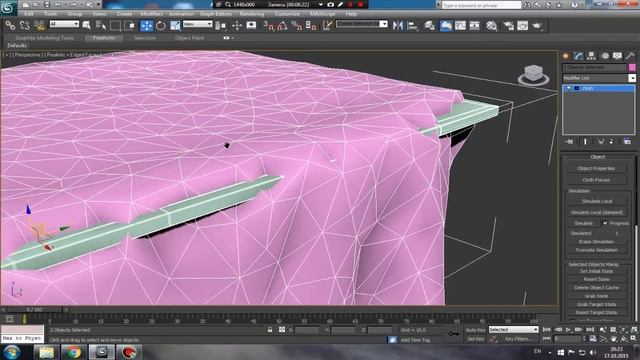This screenshot has height=360, width=640.
Task: Activate the Select and Scale tool
Action: click(x=175, y=26)
